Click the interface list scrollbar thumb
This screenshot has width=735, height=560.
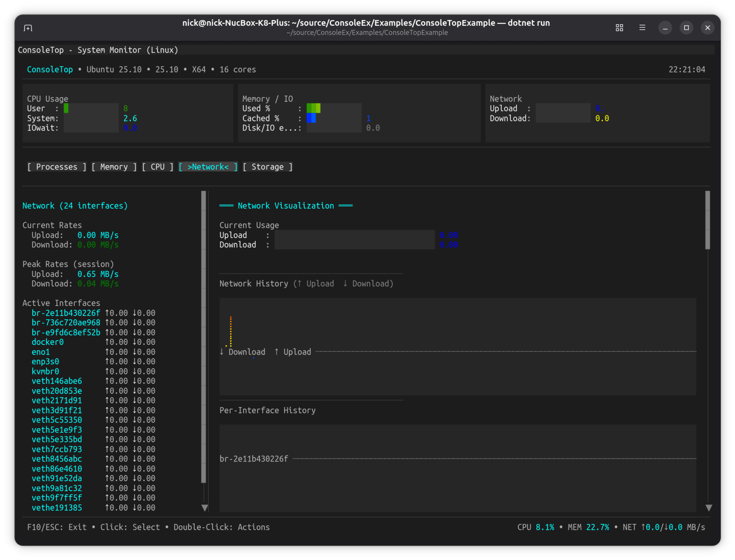(204, 337)
